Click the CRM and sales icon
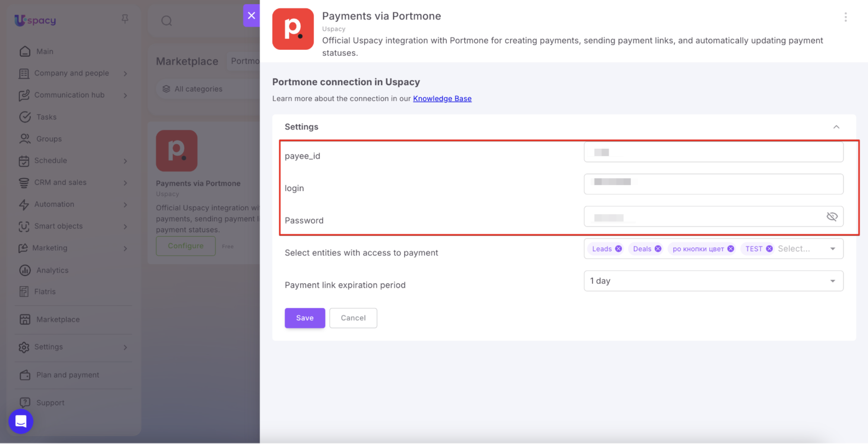 click(x=24, y=183)
